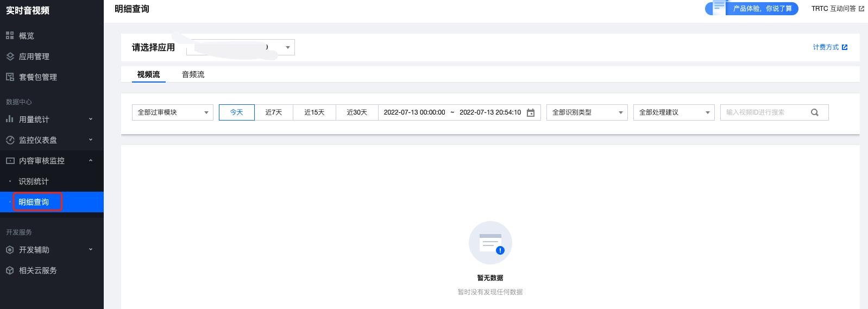This screenshot has width=868, height=309.
Task: Open 相关云服务 in the sidebar
Action: (52, 270)
